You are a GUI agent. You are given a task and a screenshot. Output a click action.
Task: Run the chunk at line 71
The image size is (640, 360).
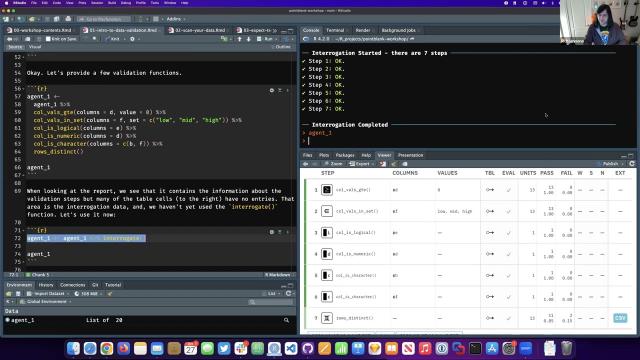click(287, 232)
